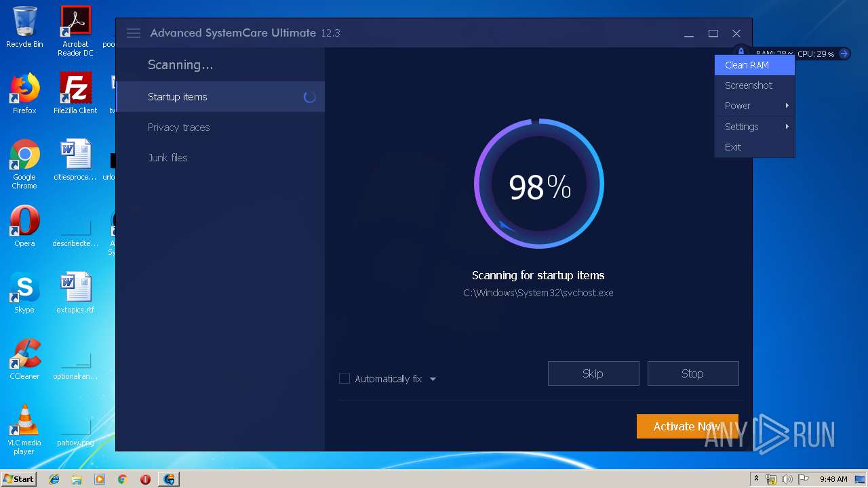Launch Google Chrome from the desktop

click(x=24, y=165)
